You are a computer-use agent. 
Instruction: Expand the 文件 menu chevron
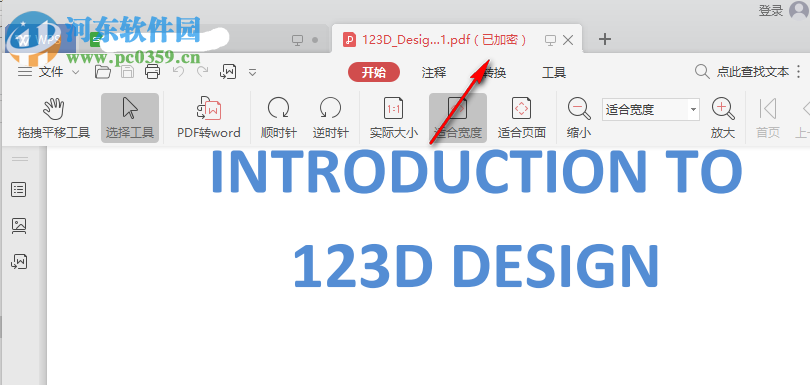point(75,72)
